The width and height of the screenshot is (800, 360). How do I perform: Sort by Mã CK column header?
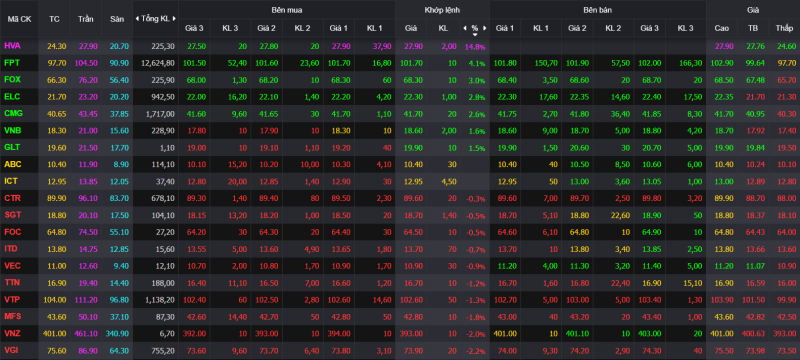coord(19,19)
